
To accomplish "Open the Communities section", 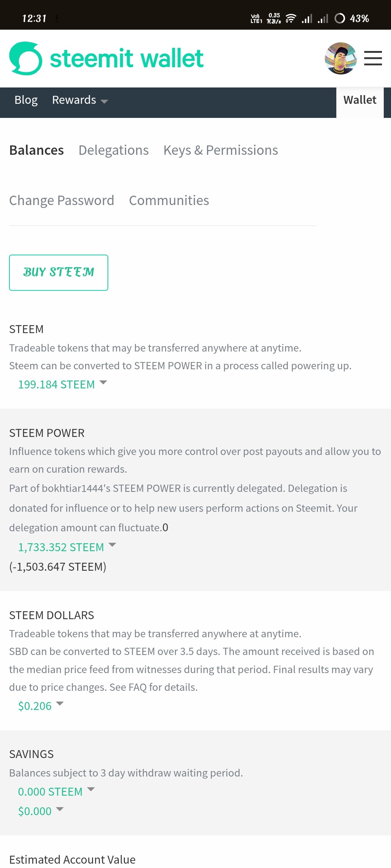I will (169, 200).
